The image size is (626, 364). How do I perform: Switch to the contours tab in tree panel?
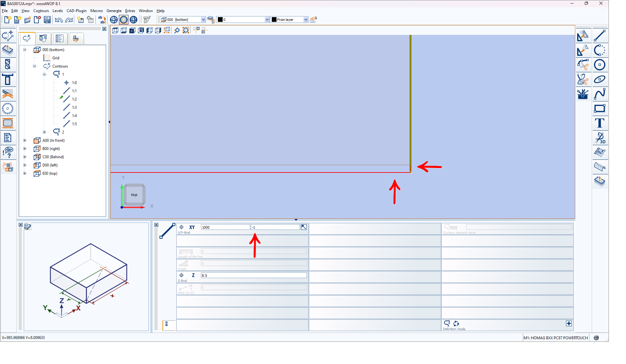[27, 39]
